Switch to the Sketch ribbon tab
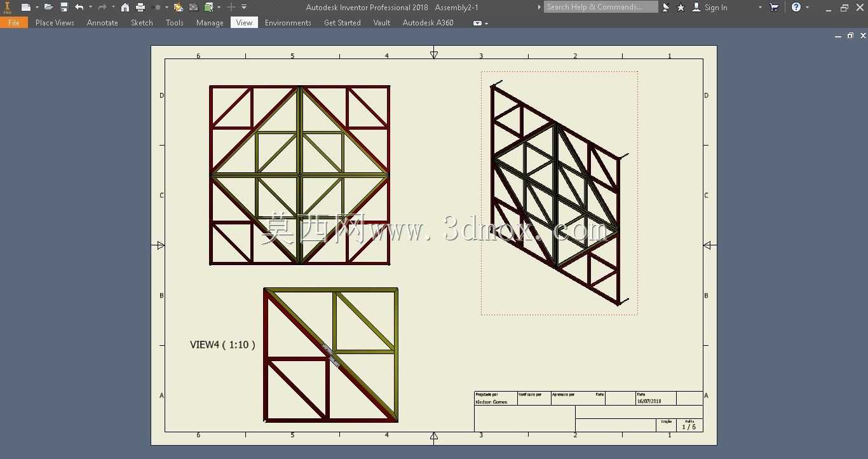Screen dimensions: 868x459 [x=142, y=23]
